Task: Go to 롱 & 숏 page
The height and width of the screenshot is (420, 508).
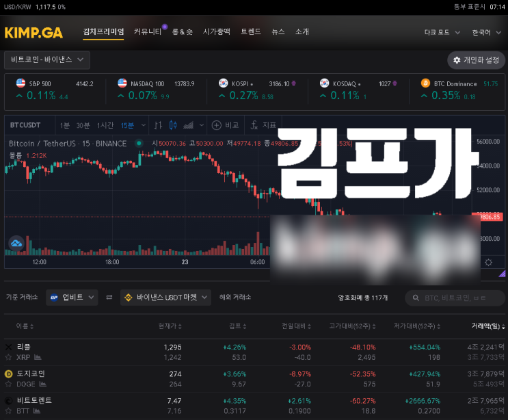Action: (183, 31)
